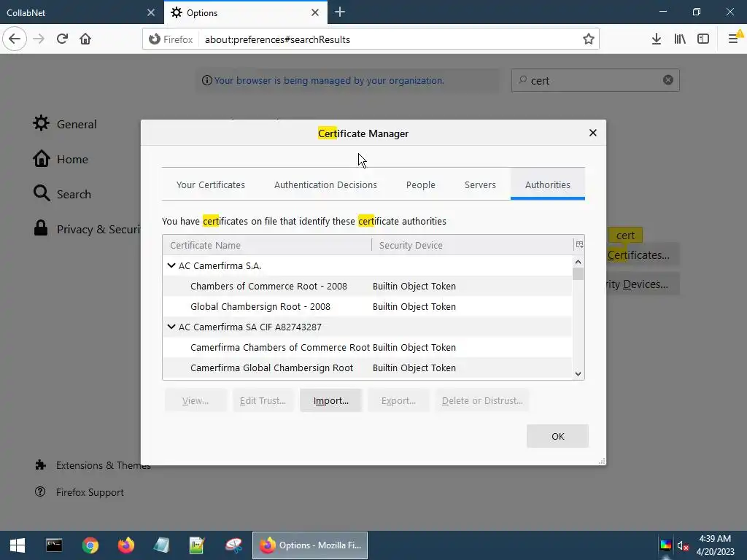Open a new tab with the plus icon
The height and width of the screenshot is (560, 747).
pos(340,12)
